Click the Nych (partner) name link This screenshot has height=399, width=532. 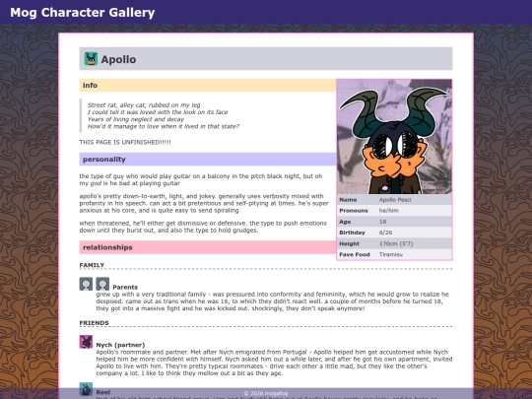click(120, 345)
